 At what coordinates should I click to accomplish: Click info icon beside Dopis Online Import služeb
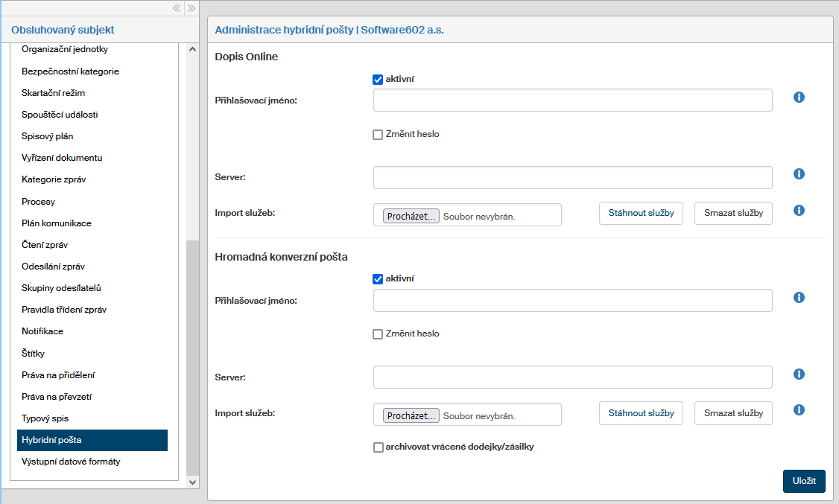click(x=799, y=211)
